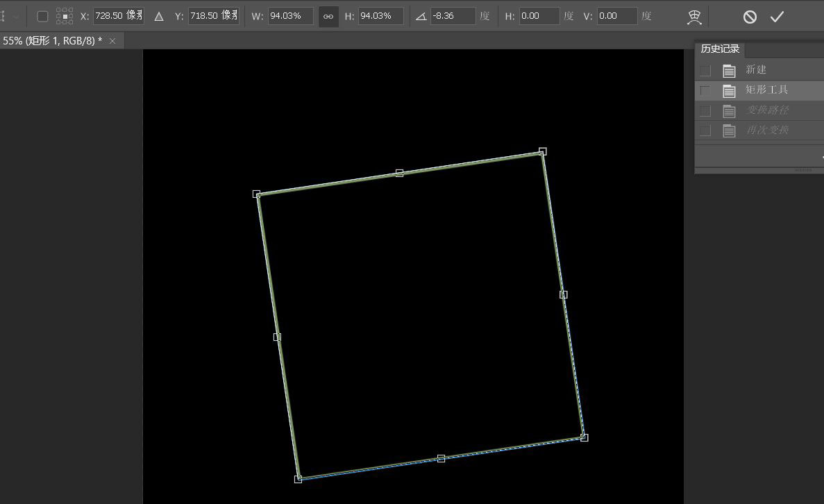Edit the rotation angle field -8.36
The width and height of the screenshot is (824, 504).
tap(453, 16)
